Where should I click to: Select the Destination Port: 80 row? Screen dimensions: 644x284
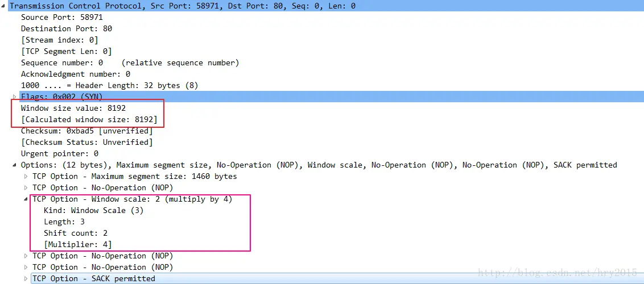pos(66,29)
